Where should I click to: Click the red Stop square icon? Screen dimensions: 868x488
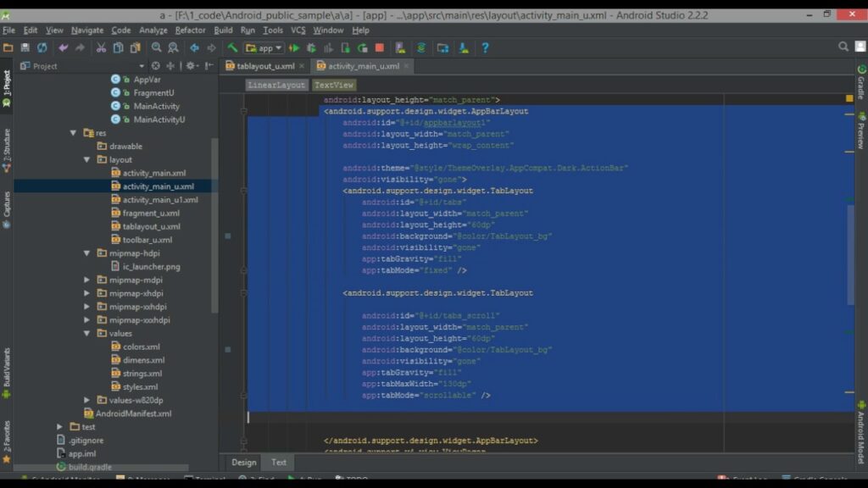[x=380, y=48]
